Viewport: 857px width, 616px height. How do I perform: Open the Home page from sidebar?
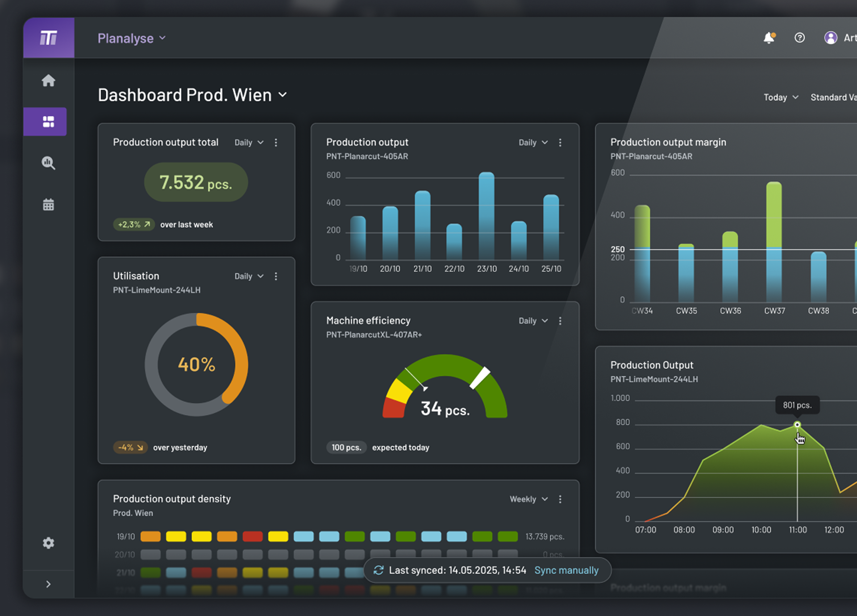48,81
